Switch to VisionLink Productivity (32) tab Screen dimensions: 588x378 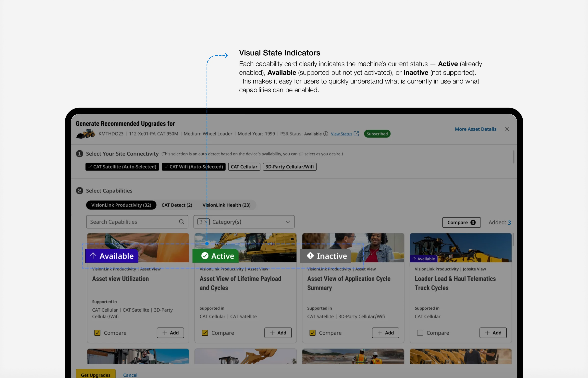[x=121, y=205]
